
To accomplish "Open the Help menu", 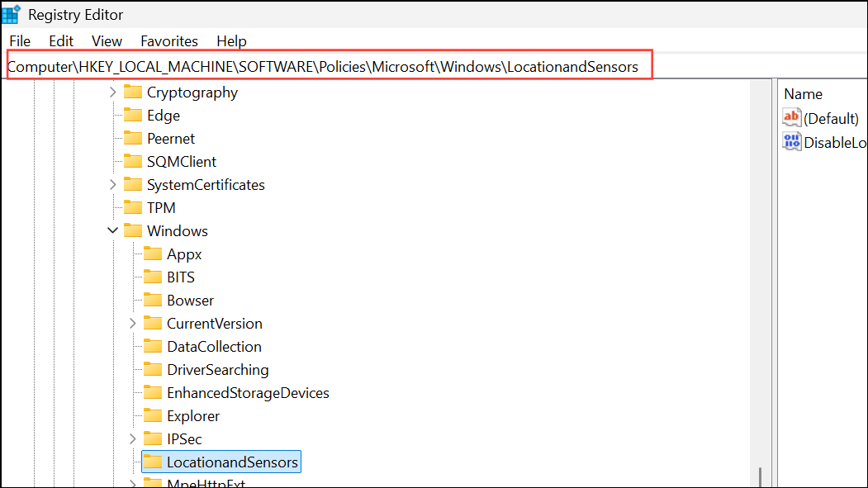I will point(231,41).
